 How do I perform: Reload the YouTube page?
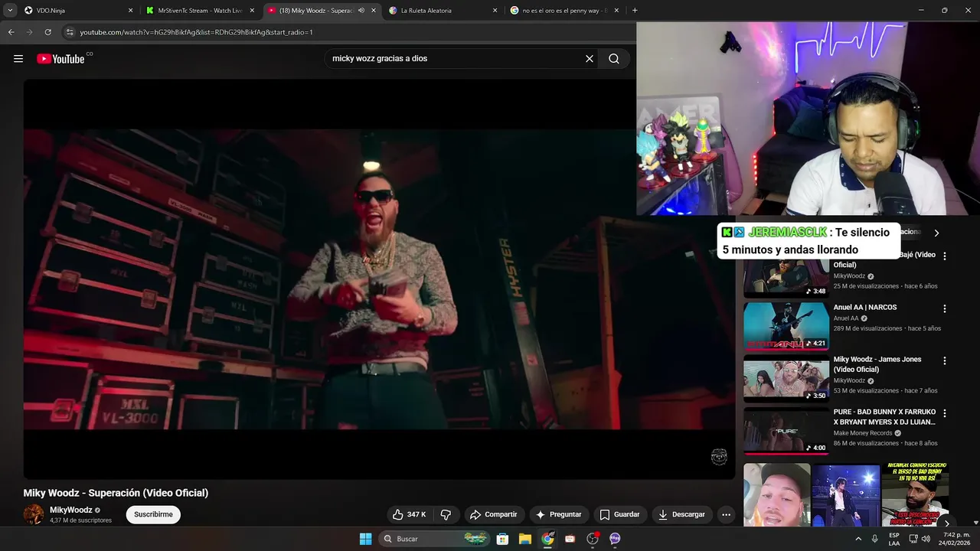pos(47,32)
